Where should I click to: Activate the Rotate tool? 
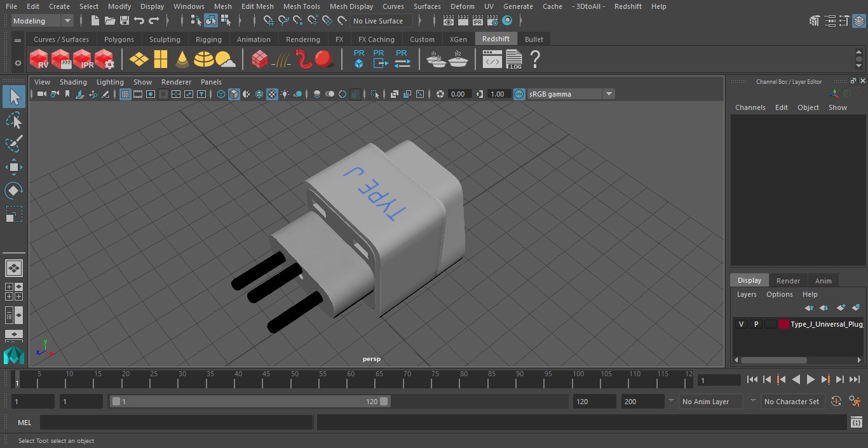point(14,191)
